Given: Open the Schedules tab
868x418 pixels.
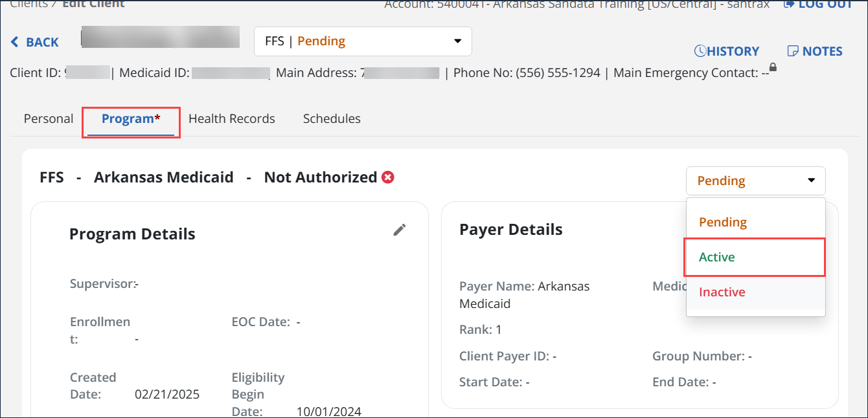Looking at the screenshot, I should pyautogui.click(x=332, y=119).
